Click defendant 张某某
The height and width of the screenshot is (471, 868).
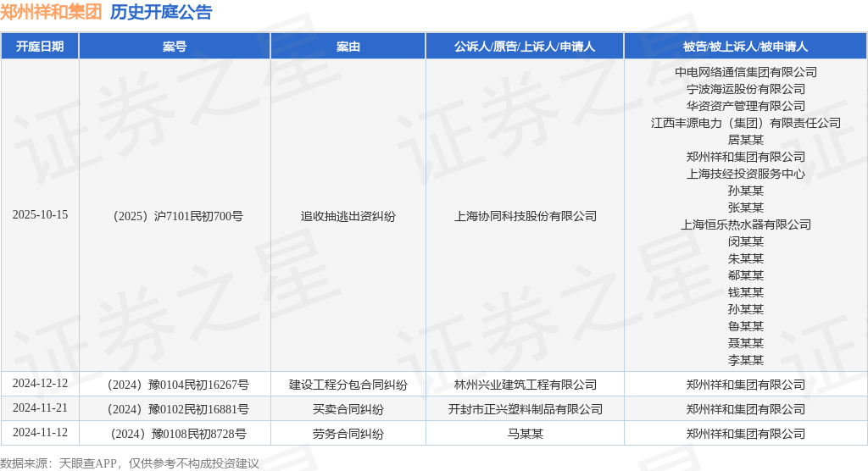746,208
